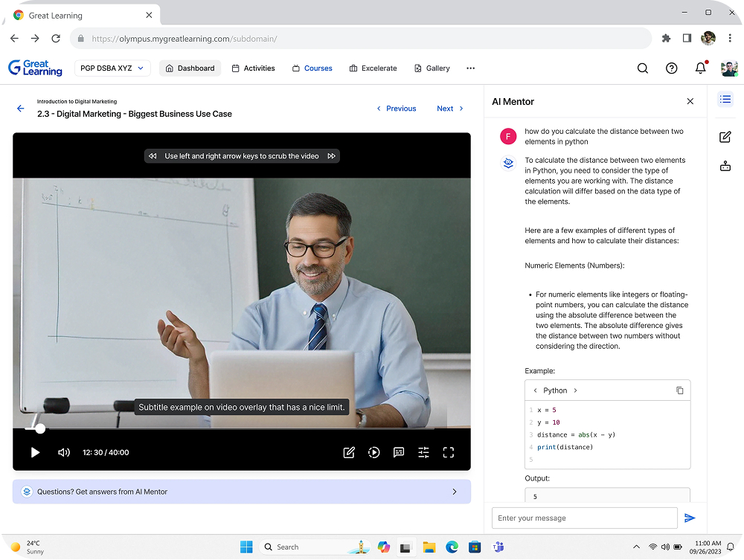The image size is (744, 560).
Task: Open the Activities tab
Action: pyautogui.click(x=253, y=68)
